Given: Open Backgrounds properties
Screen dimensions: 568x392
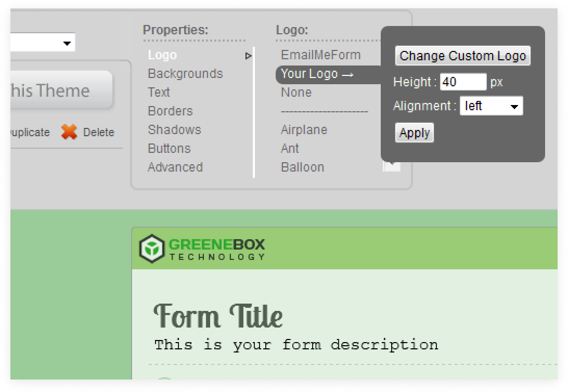Looking at the screenshot, I should [x=186, y=73].
